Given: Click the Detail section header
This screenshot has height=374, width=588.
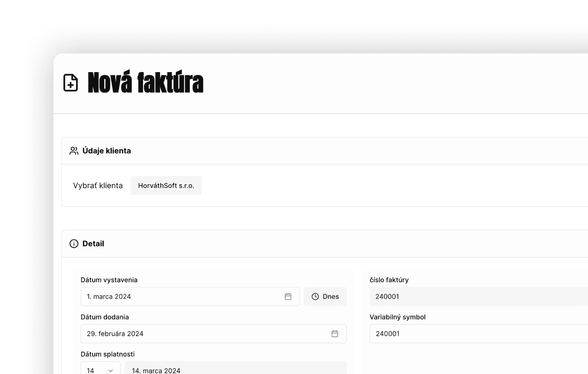Looking at the screenshot, I should 93,244.
